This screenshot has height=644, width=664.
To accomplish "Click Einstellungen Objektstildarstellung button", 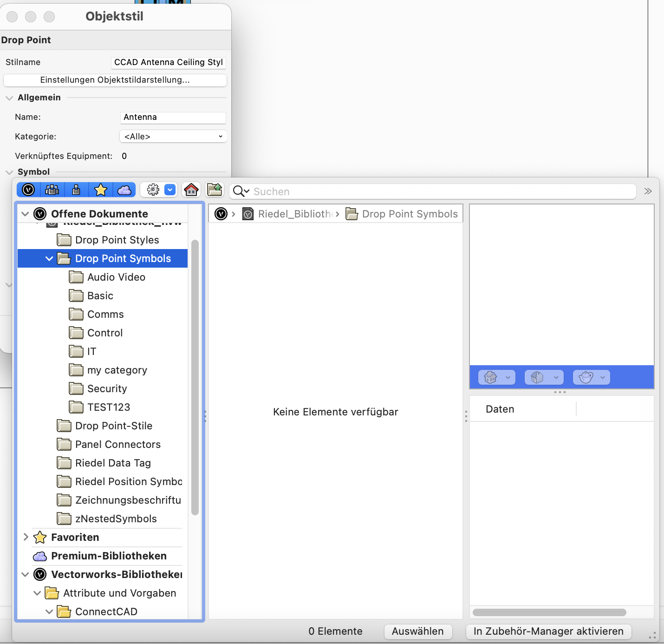I will coord(115,80).
